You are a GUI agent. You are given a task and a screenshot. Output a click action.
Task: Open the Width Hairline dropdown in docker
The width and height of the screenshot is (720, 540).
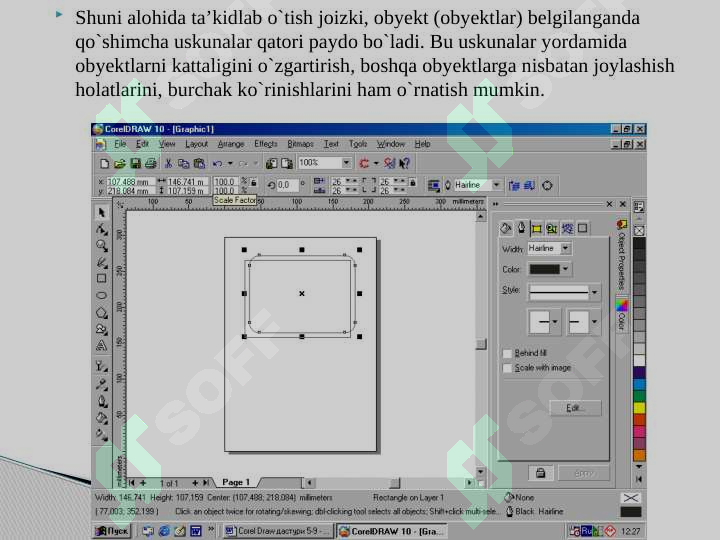566,248
